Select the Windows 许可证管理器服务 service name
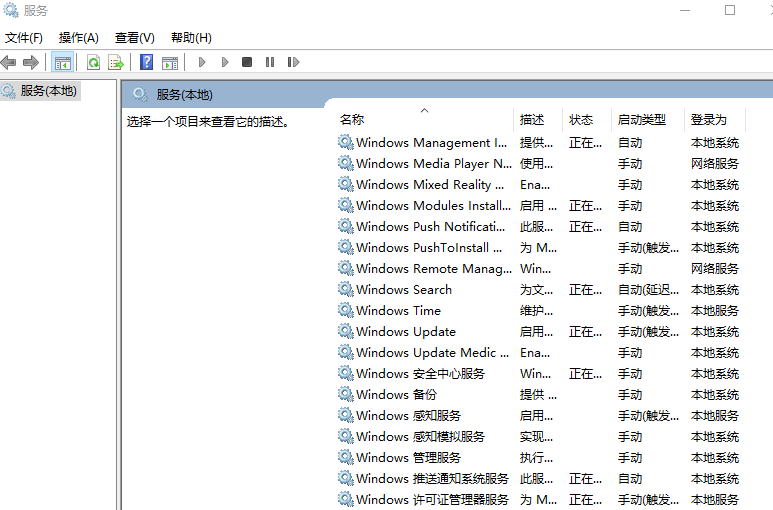773x510 pixels. 432,500
